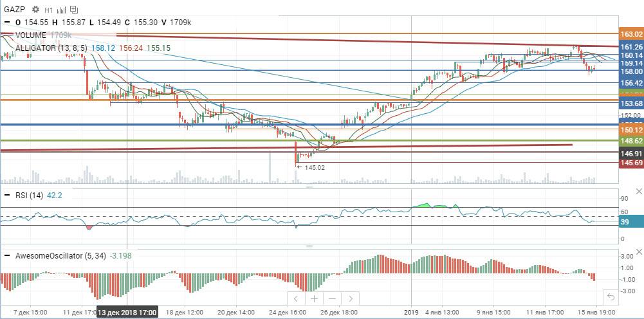Select the ALLIGATOR (13, 8, 5) indicator label
The height and width of the screenshot is (319, 644).
coord(51,48)
